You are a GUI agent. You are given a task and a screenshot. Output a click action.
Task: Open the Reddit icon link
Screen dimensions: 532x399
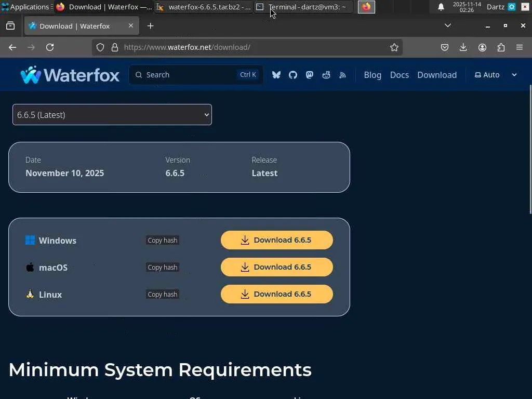pos(326,75)
